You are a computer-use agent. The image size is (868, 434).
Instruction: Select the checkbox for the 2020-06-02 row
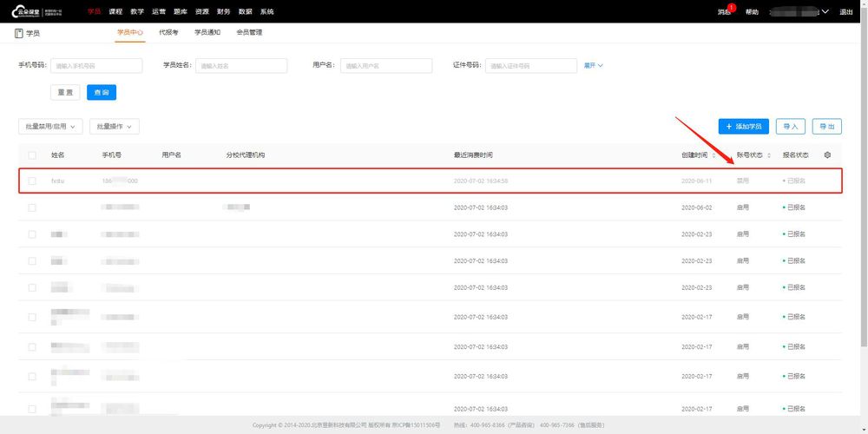[x=32, y=207]
